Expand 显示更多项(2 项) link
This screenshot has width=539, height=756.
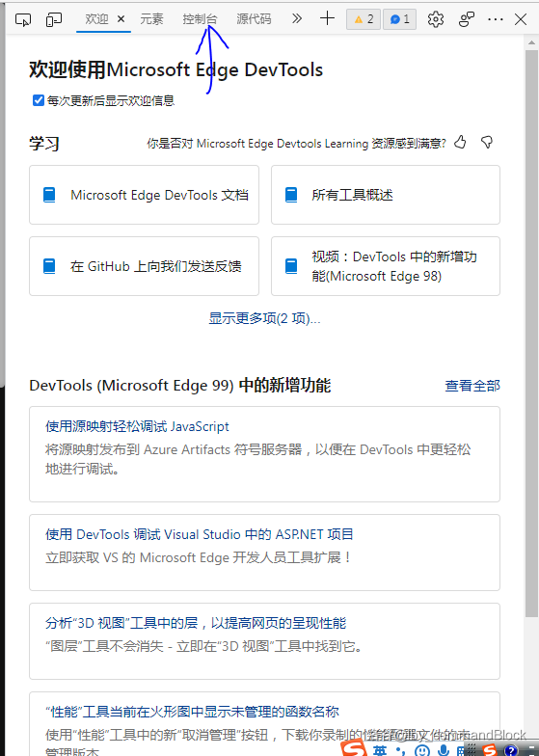click(x=264, y=318)
